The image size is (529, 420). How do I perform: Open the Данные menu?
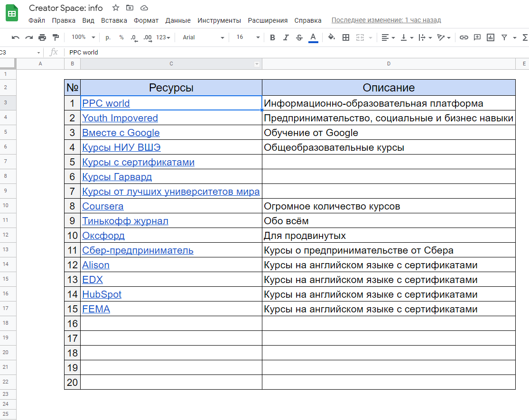tap(178, 20)
